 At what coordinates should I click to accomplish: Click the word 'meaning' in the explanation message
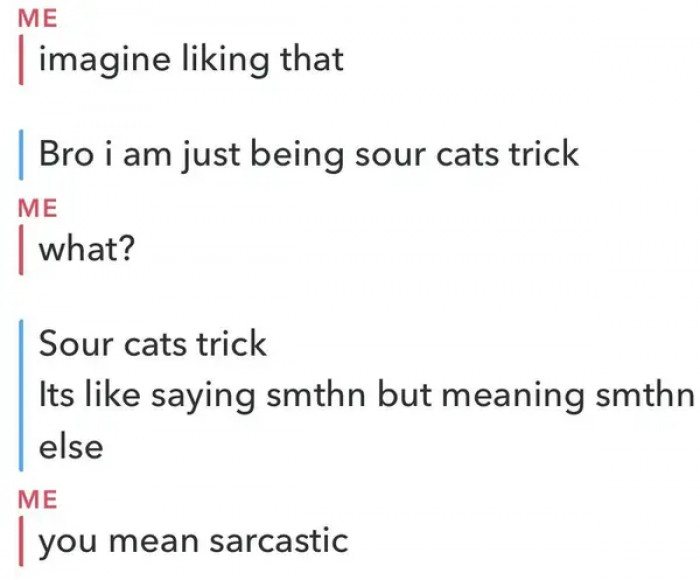tap(513, 396)
